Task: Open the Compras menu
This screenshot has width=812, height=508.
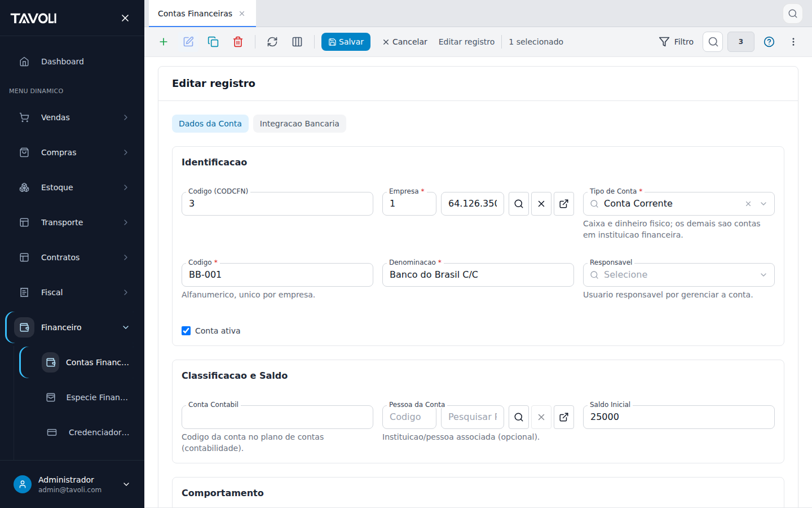Action: click(x=72, y=152)
